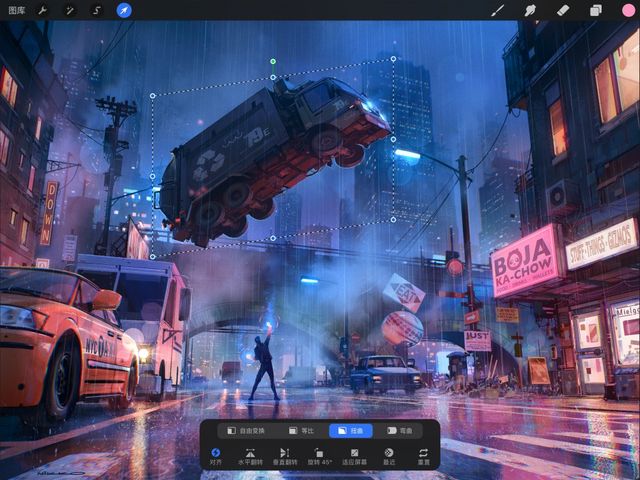Click 垂直翻转 flip vertical

click(285, 456)
